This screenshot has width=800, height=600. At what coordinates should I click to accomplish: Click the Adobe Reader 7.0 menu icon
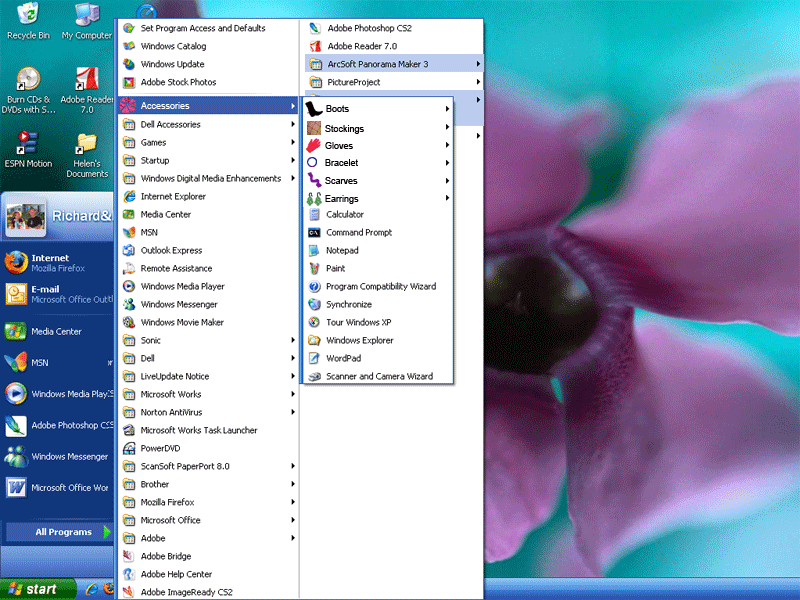315,46
